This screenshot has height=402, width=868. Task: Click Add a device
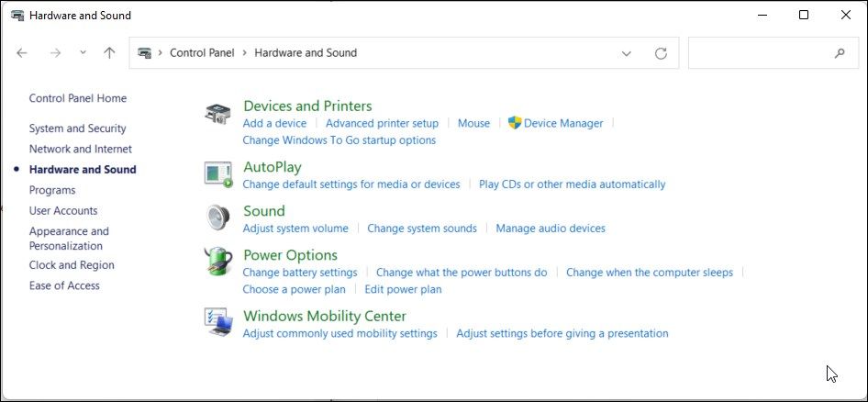pyautogui.click(x=274, y=124)
